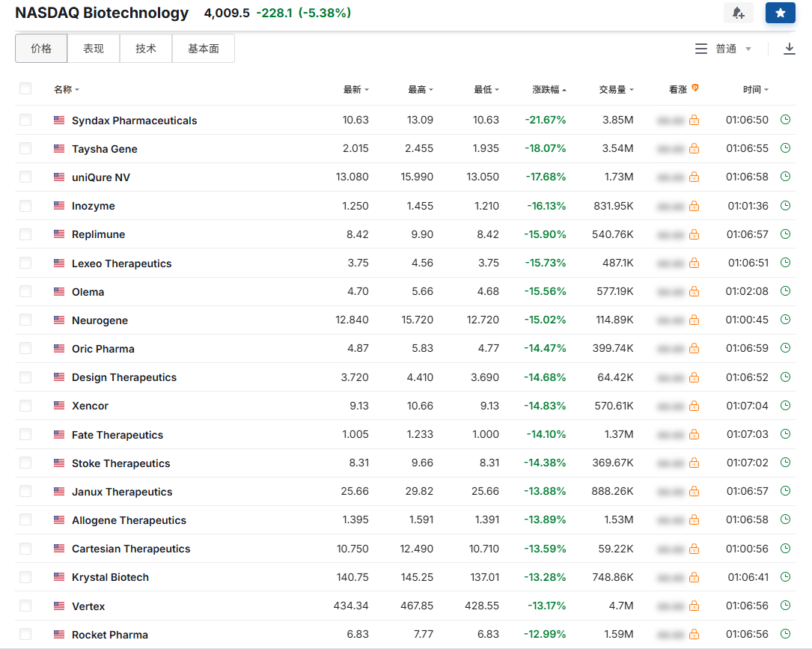
Task: Switch to the 基本面 tab
Action: (203, 49)
